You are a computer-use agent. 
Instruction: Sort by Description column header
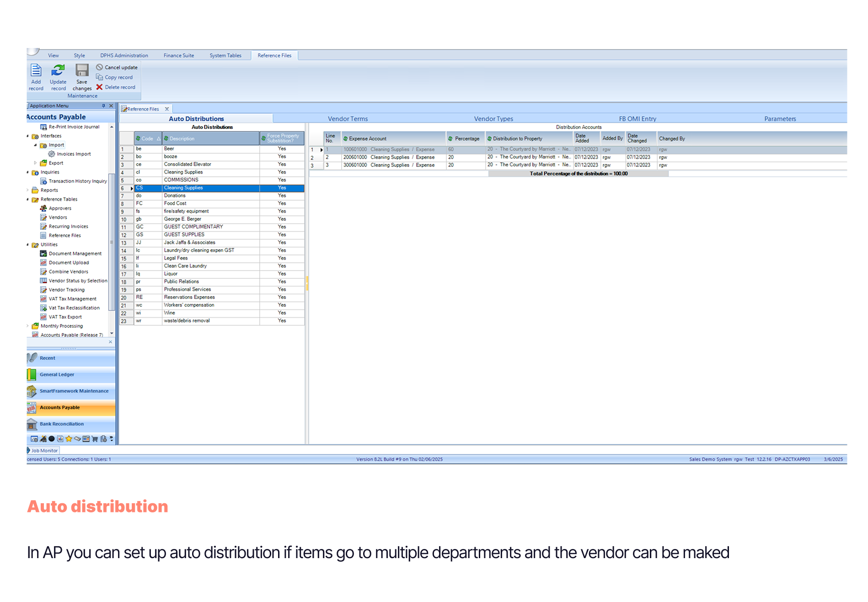click(211, 139)
